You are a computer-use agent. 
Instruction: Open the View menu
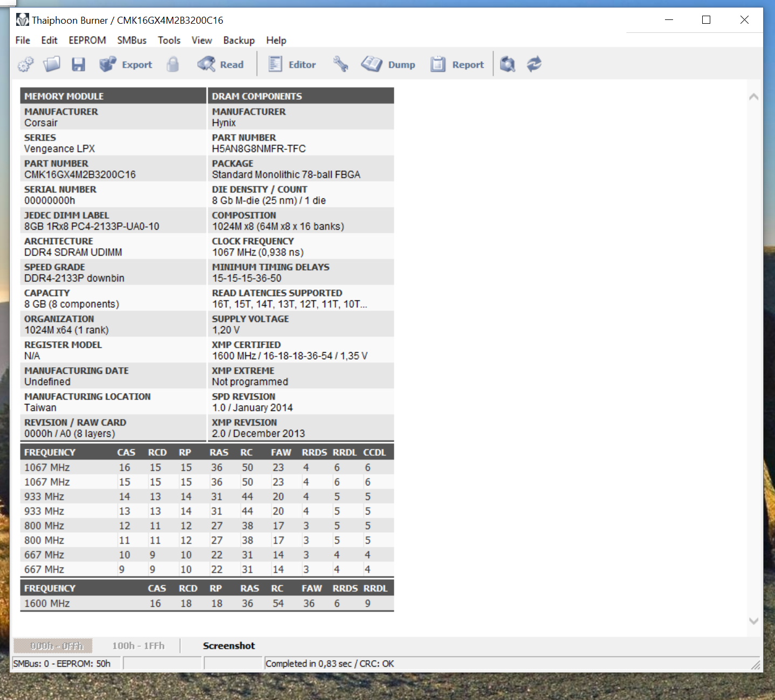tap(202, 40)
